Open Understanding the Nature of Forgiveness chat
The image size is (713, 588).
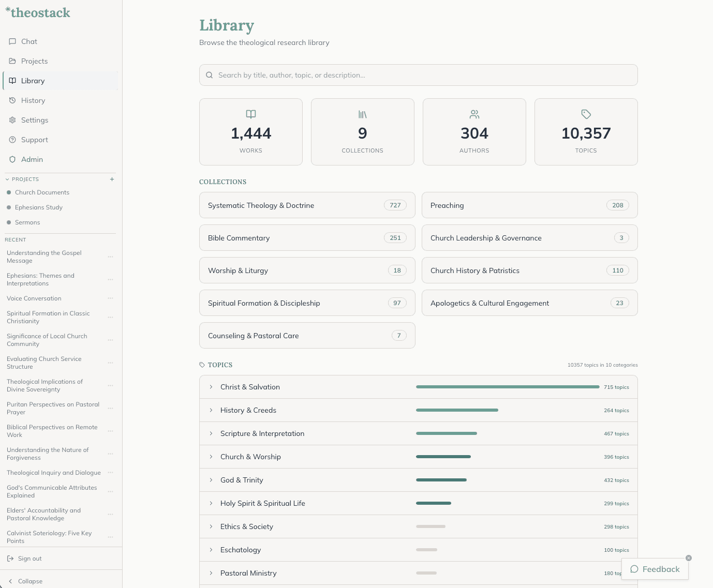48,454
